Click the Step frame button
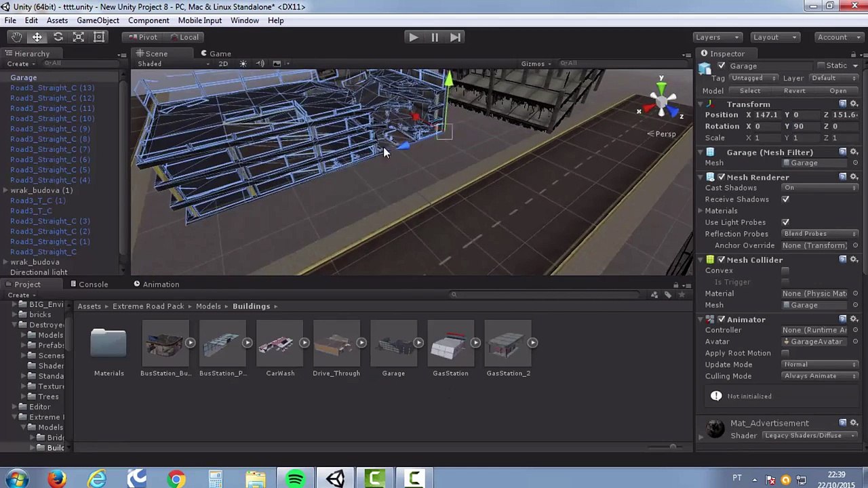This screenshot has height=488, width=868. pyautogui.click(x=455, y=37)
